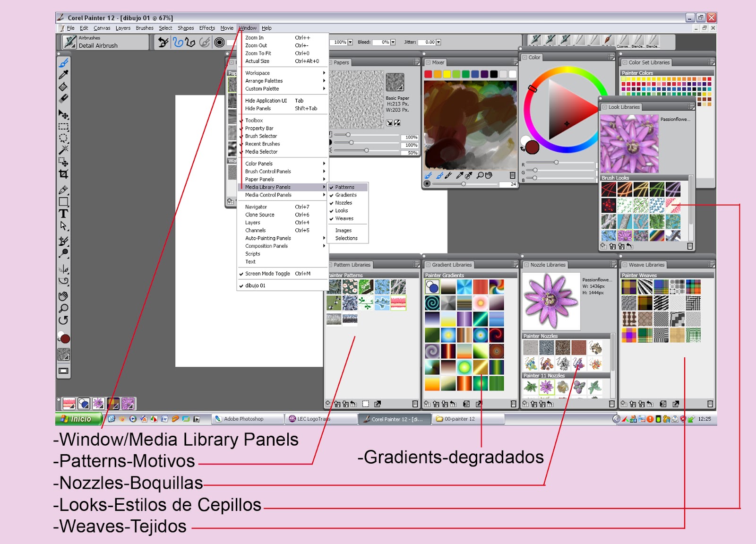Viewport: 756px width, 544px height.
Task: Click the R slider in Color panel
Action: pyautogui.click(x=560, y=162)
